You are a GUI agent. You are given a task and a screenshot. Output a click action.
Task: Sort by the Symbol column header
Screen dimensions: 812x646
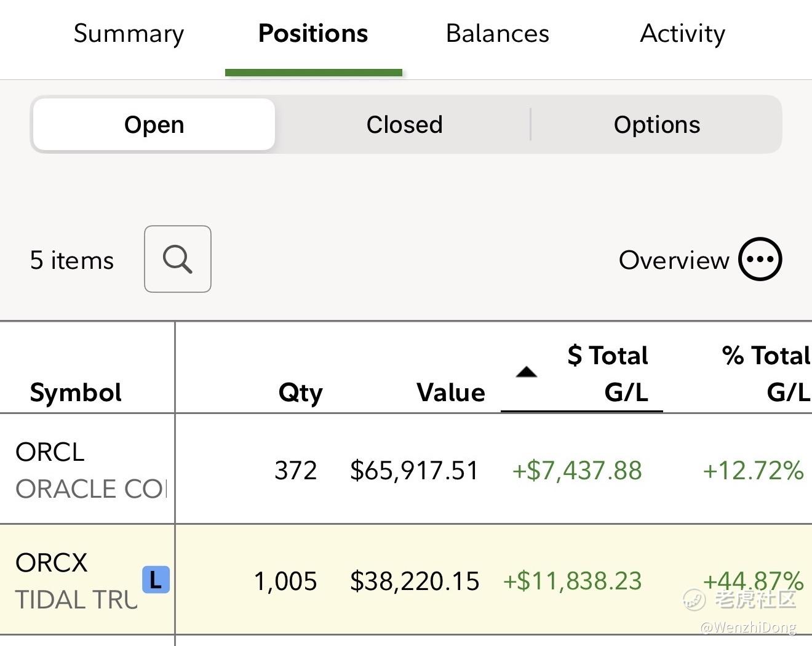76,393
